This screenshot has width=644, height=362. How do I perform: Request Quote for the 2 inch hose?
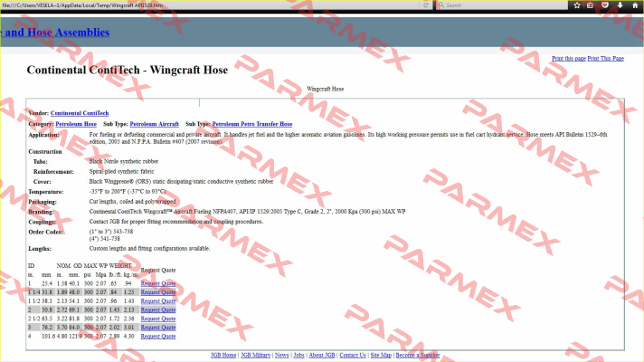tap(158, 310)
